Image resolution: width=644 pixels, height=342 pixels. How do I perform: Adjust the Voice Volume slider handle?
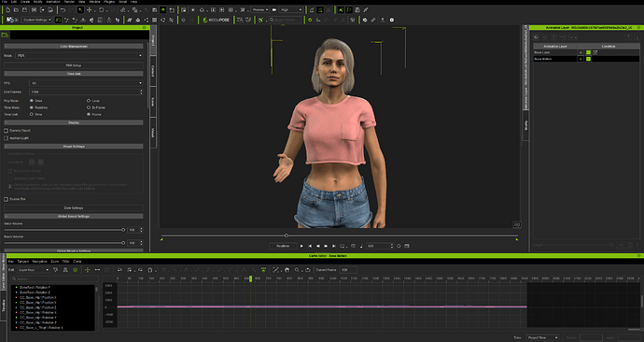[123, 230]
